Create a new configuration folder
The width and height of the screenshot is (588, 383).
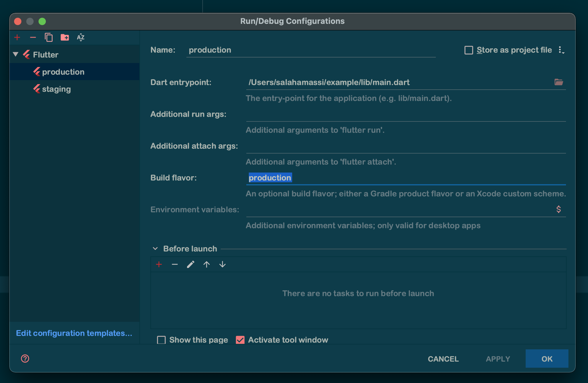tap(65, 37)
